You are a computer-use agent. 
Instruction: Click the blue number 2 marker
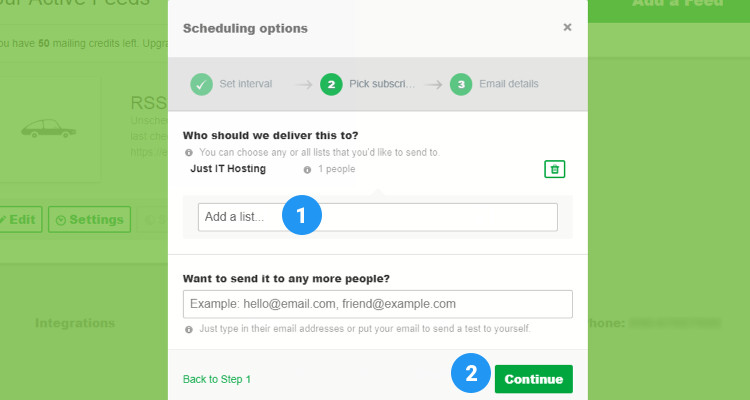point(470,374)
